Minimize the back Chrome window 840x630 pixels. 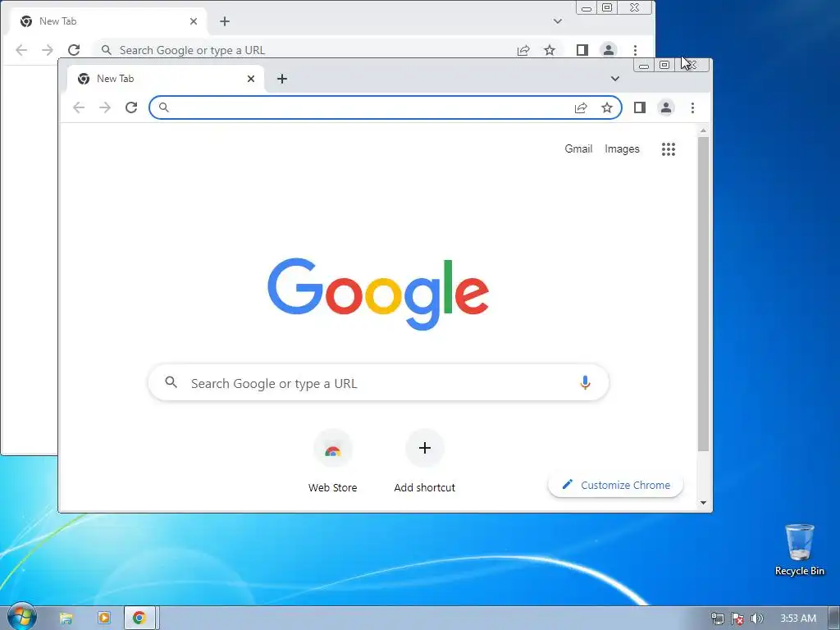[587, 7]
